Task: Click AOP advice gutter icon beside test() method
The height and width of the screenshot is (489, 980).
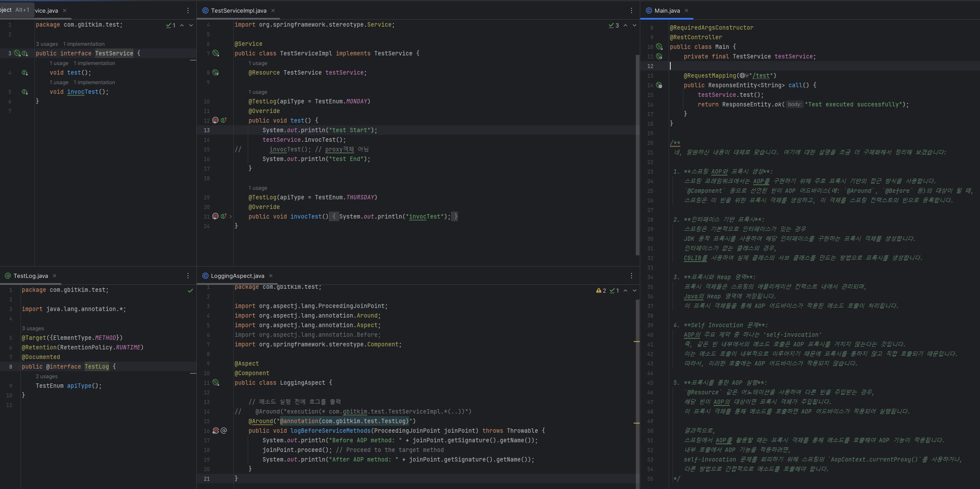Action: [215, 120]
